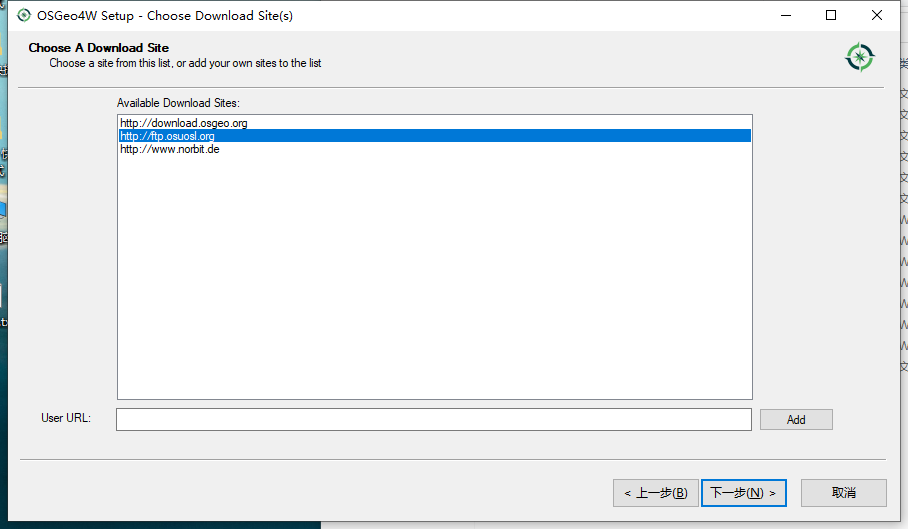Select the http://ftp.osuosl.org download site
908x529 pixels.
434,136
